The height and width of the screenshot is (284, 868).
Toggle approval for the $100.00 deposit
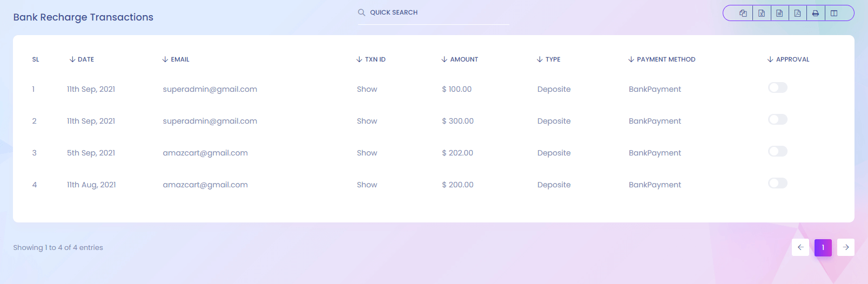(777, 87)
